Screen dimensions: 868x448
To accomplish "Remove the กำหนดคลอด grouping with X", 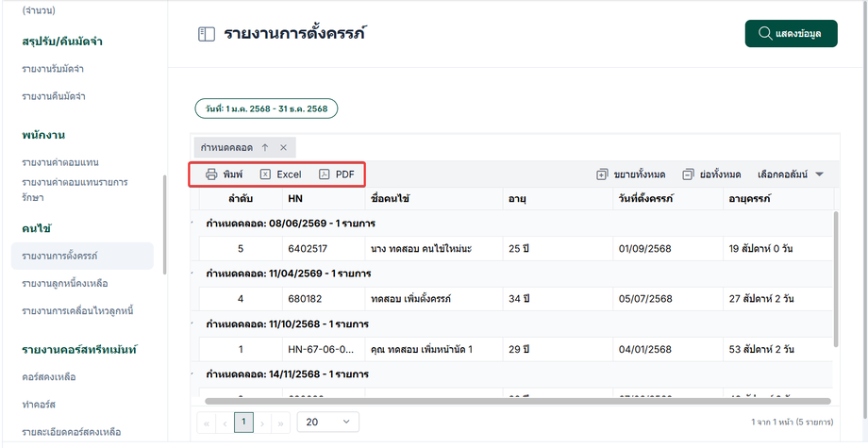I will pos(283,148).
